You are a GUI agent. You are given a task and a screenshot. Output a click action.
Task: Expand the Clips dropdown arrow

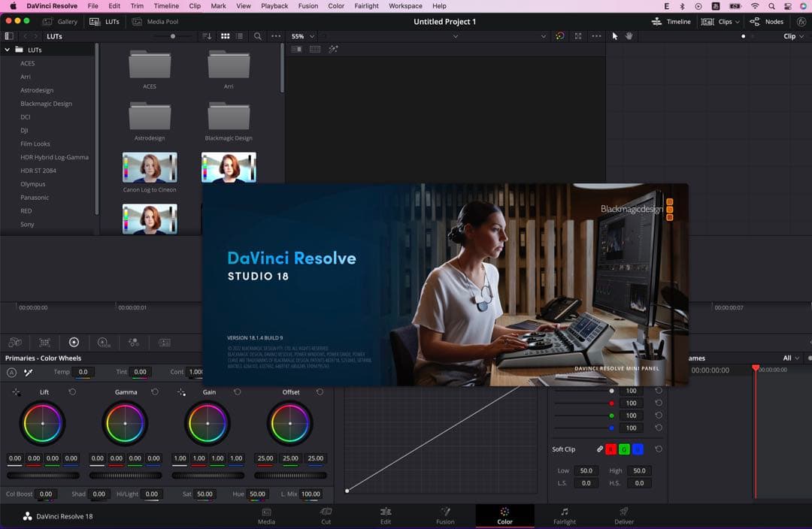(x=738, y=22)
